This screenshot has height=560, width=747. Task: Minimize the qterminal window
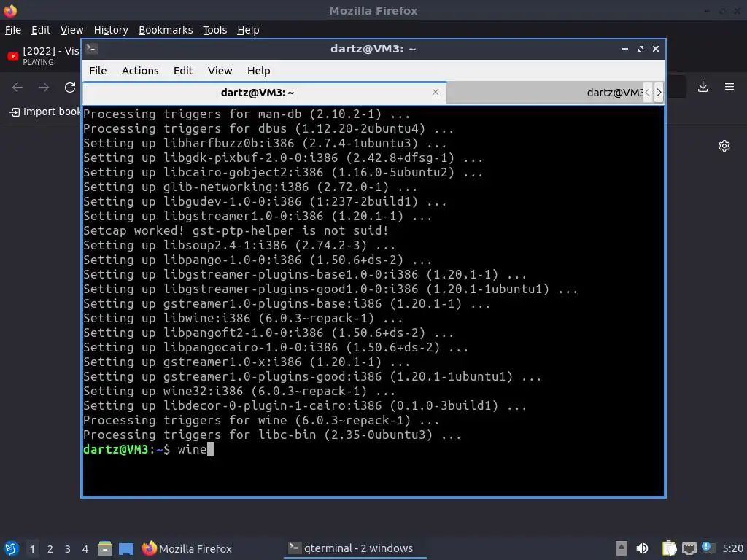[x=625, y=49]
